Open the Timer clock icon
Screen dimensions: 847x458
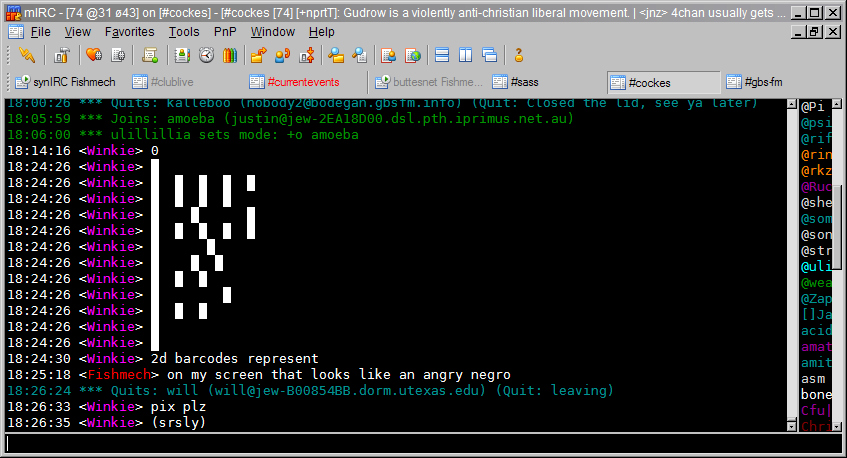pos(206,55)
